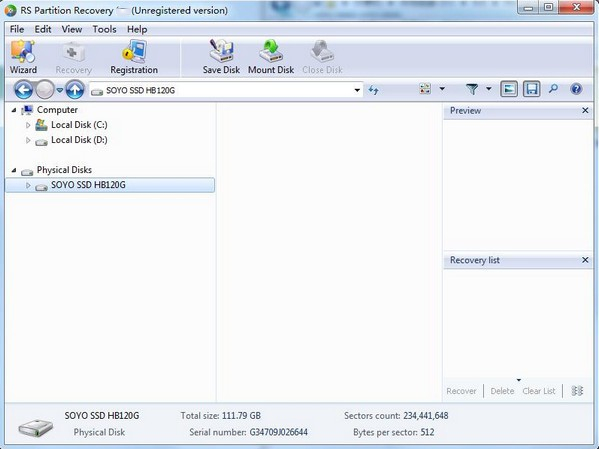Click the Computer icon in the tree
Image resolution: width=599 pixels, height=449 pixels.
27,110
